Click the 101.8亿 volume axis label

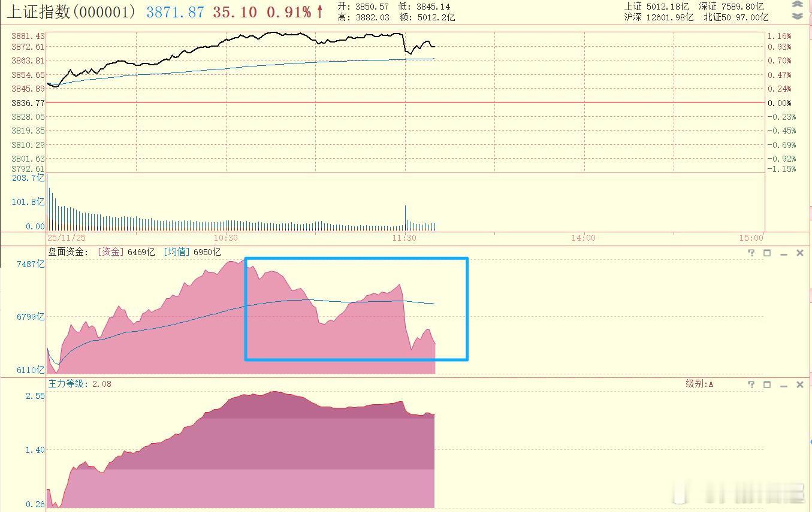(x=28, y=202)
